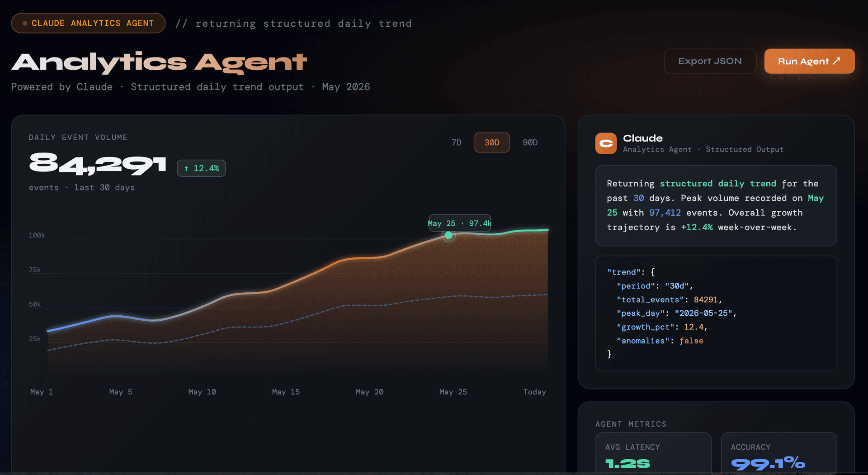The height and width of the screenshot is (475, 868).
Task: Click the "growth_pct": 12.4 JSON line
Action: coord(662,327)
